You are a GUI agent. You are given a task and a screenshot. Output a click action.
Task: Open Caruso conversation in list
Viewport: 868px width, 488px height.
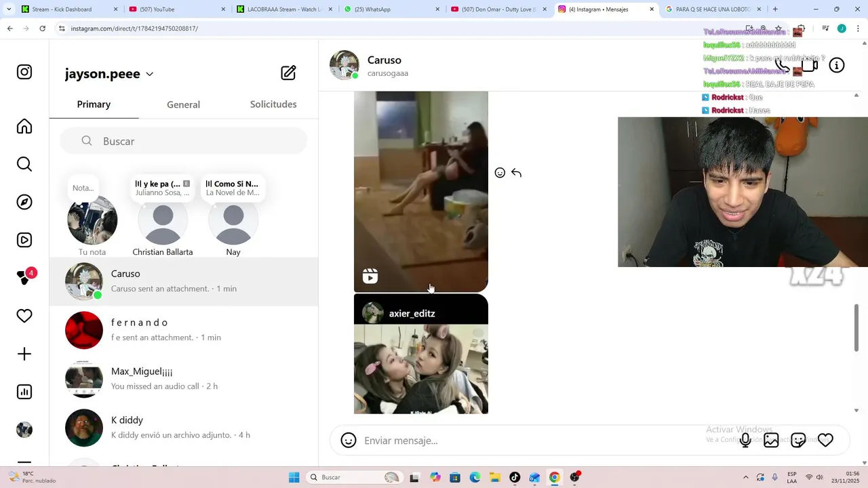click(x=184, y=281)
